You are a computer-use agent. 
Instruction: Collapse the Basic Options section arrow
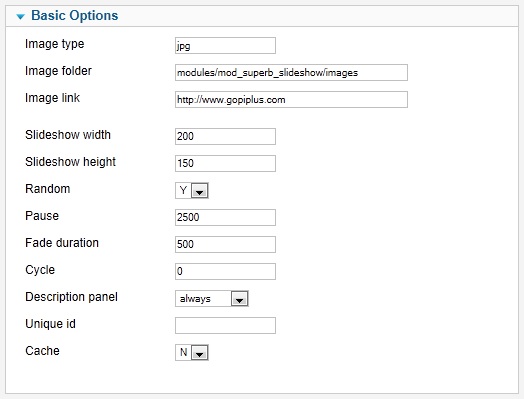click(x=20, y=16)
